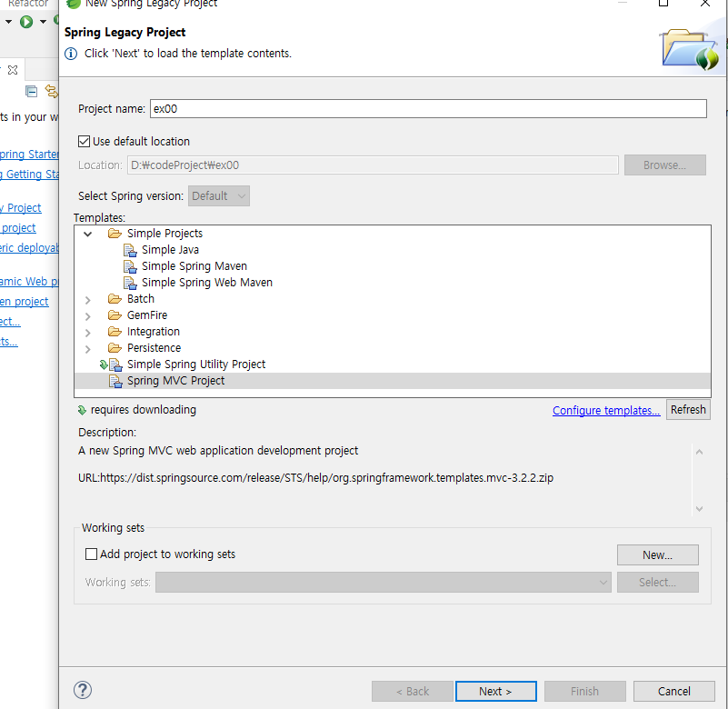The width and height of the screenshot is (728, 709).
Task: Click the New working set button
Action: pos(657,554)
